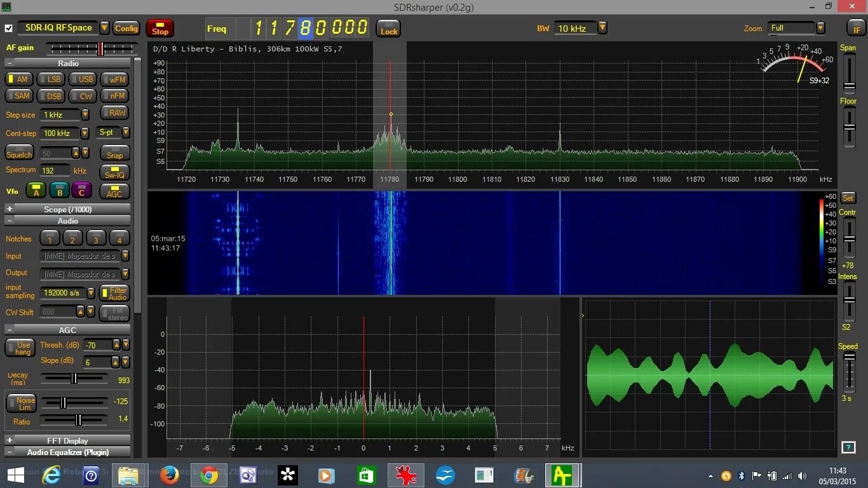Open the BW dropdown
This screenshot has height=488, width=868.
pos(601,28)
